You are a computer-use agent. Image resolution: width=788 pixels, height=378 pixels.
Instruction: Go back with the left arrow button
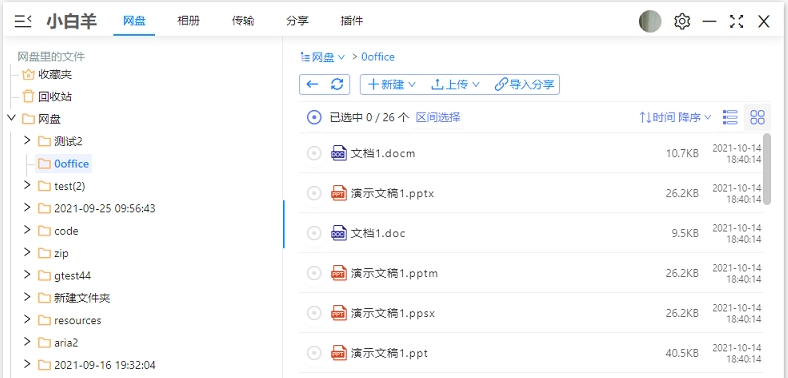coord(312,84)
